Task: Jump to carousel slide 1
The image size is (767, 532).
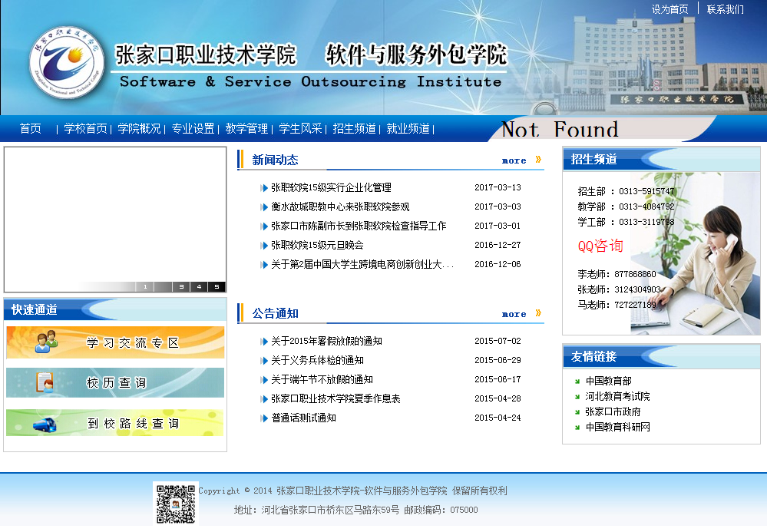Action: pyautogui.click(x=145, y=287)
